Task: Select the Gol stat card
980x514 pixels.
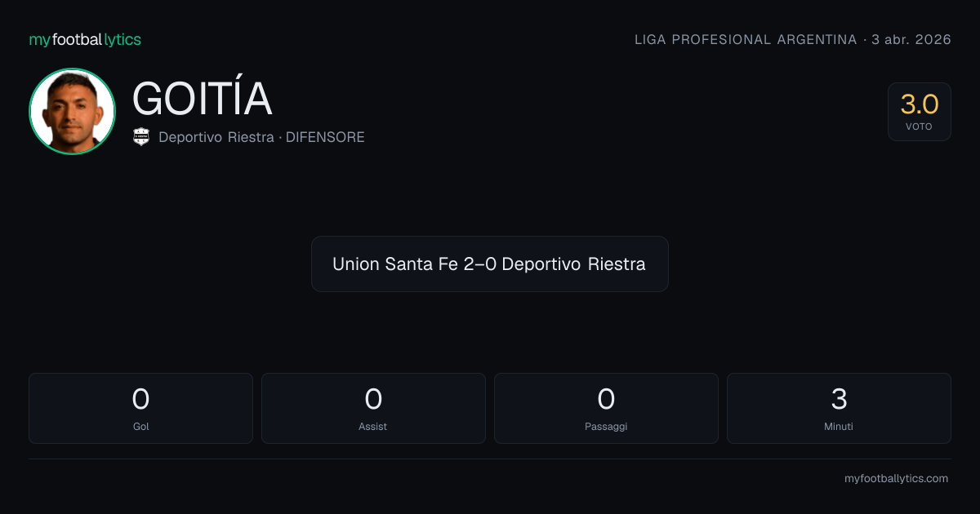Action: click(140, 408)
